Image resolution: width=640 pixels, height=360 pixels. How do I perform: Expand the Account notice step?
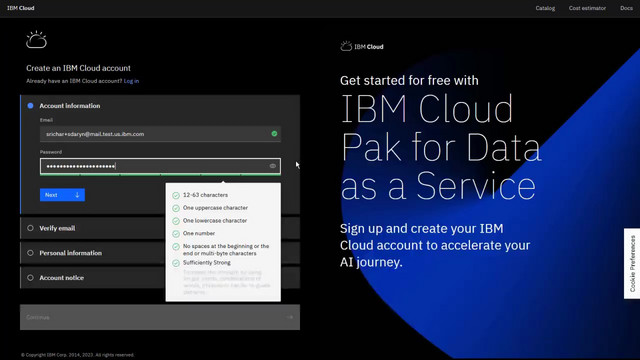[160, 278]
